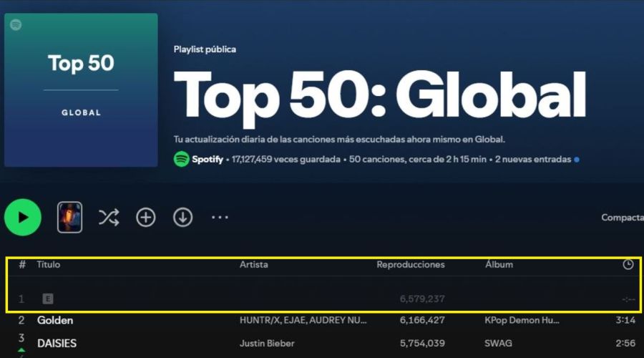Sort tracks by the Título column
The height and width of the screenshot is (358, 644).
[x=49, y=265]
